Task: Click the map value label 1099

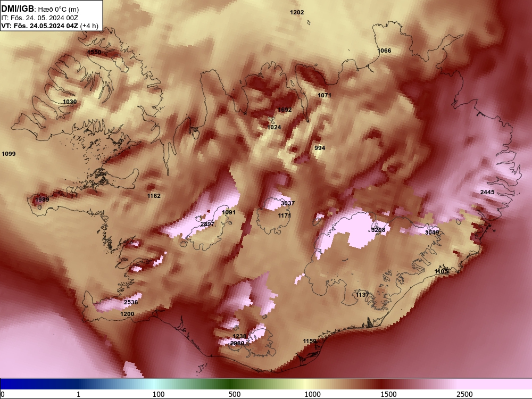Action: click(x=9, y=154)
